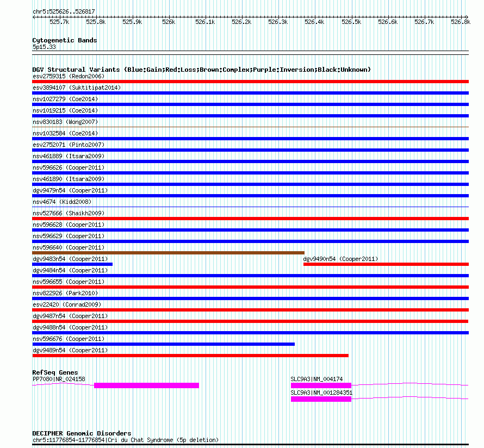Viewport: 484px width, 448px height.
Task: Select nsv596628 (Cooper2011) variant label
Action: [69, 225]
